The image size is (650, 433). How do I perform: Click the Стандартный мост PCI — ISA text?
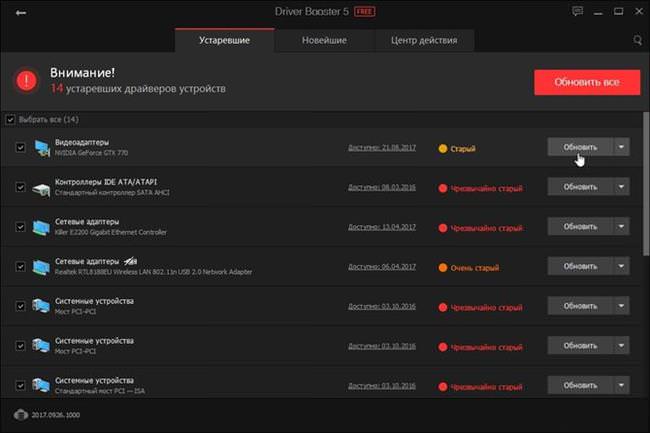(100, 391)
